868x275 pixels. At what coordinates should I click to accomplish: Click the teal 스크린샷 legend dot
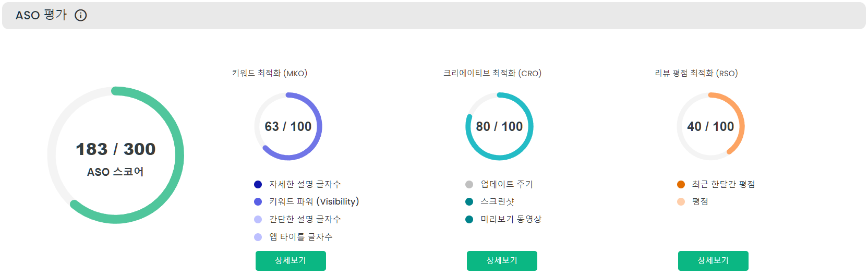tap(469, 201)
